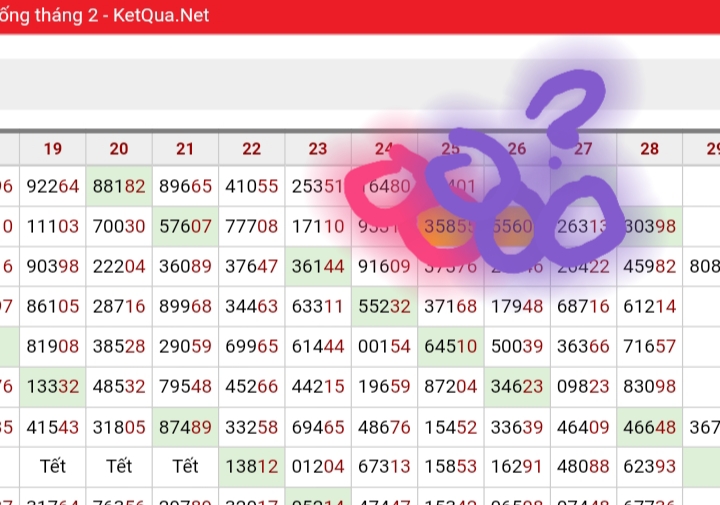Click the result 62393
This screenshot has height=505, width=720.
(x=649, y=466)
